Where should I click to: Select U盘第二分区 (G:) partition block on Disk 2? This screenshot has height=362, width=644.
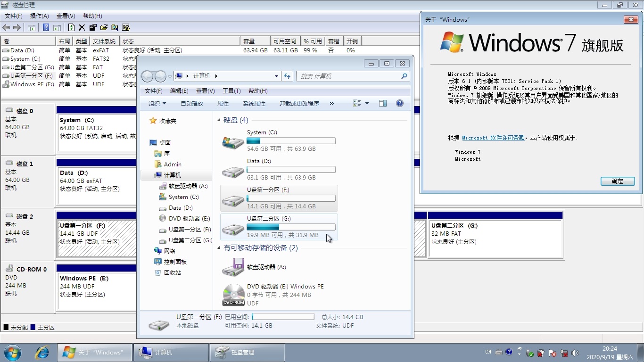(495, 234)
